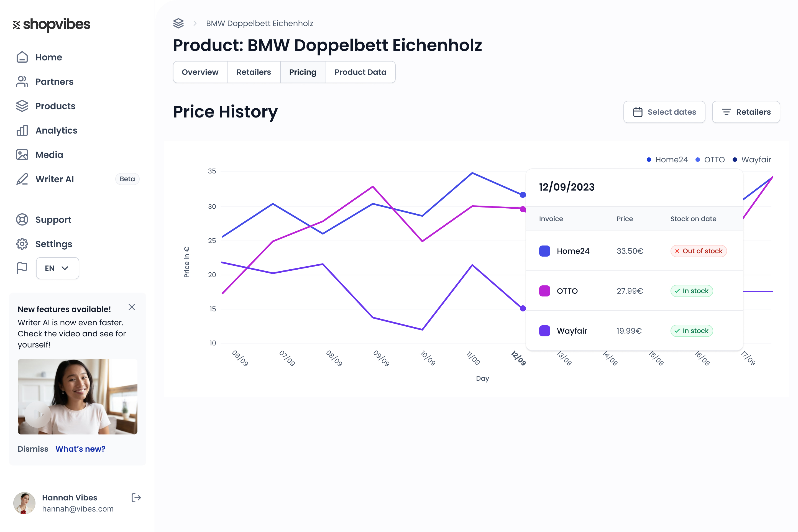Click the OTTO magenta color swatch in tooltip
Viewport: 798px width, 532px height.
[x=544, y=291]
